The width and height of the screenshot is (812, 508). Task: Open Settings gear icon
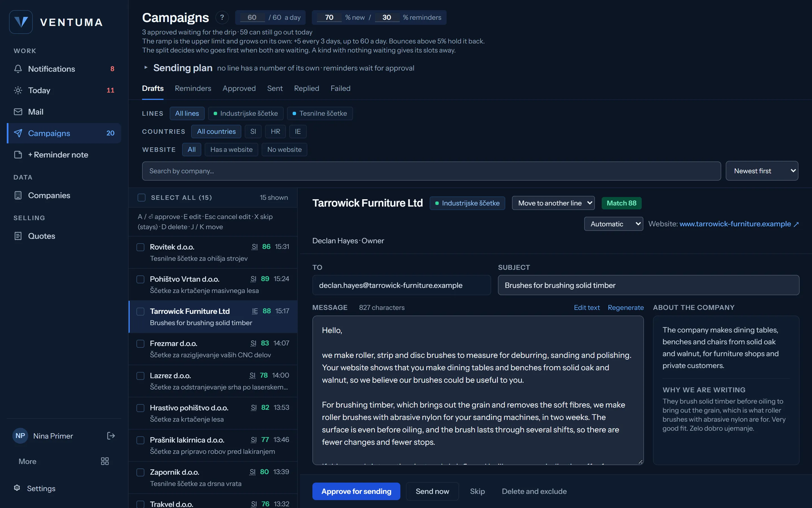click(x=17, y=488)
